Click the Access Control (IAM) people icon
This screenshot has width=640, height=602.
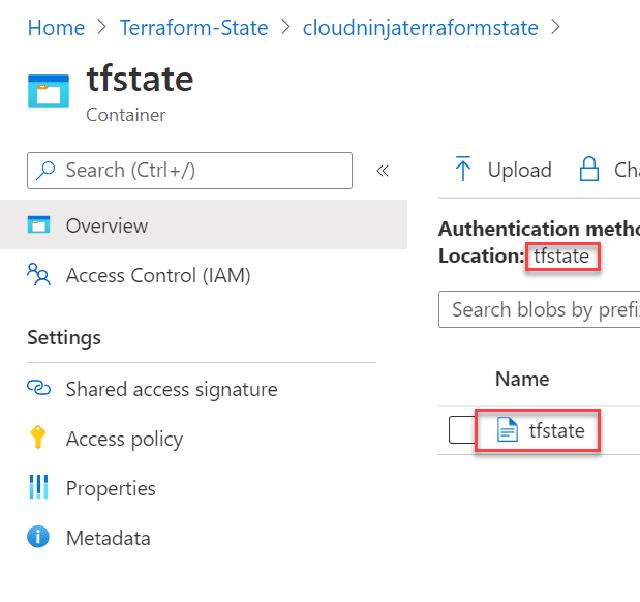coord(39,275)
